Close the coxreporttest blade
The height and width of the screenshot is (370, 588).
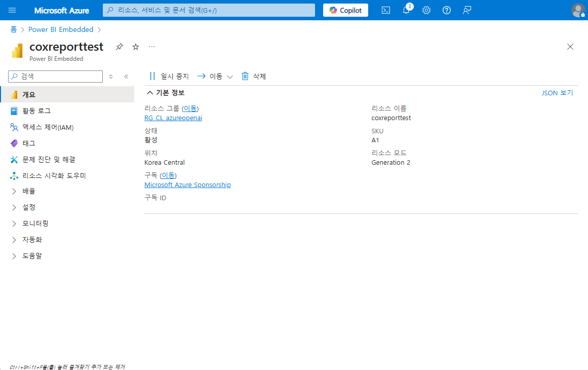(x=570, y=47)
